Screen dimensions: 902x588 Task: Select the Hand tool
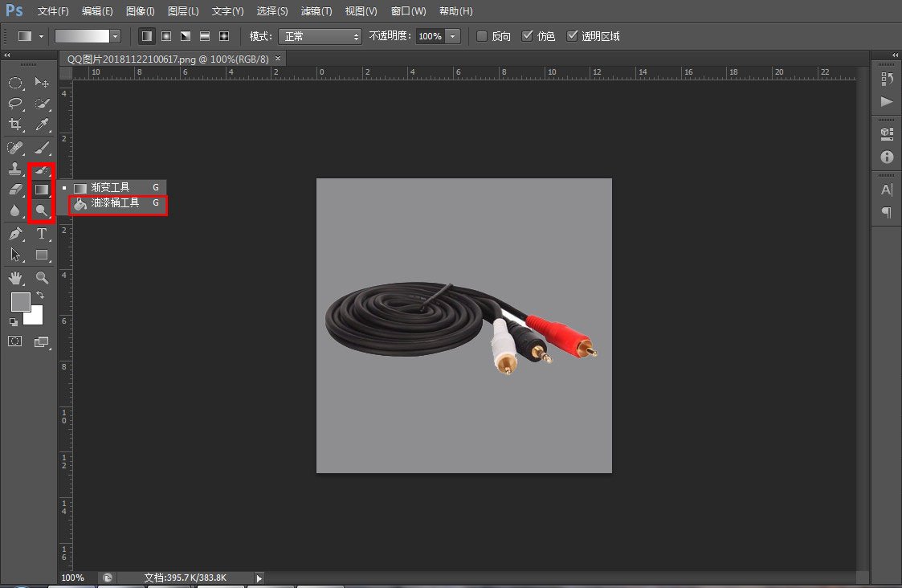pyautogui.click(x=15, y=278)
